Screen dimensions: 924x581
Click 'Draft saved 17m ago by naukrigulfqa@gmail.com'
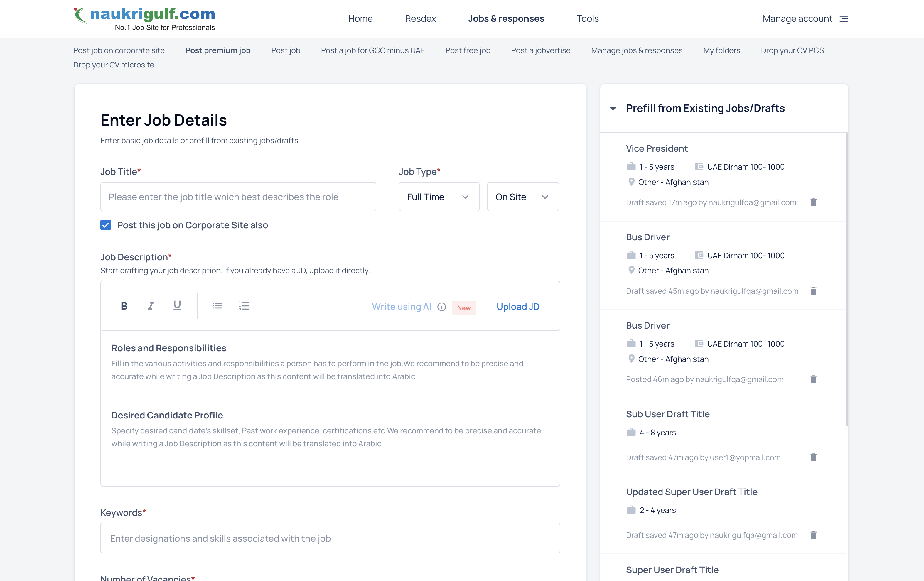(x=711, y=202)
